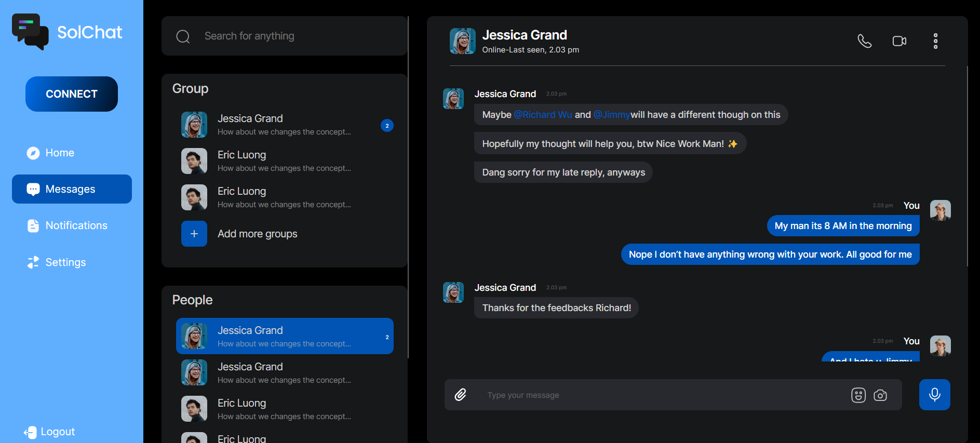Click the paperclip attachment icon
This screenshot has height=443, width=980.
[x=460, y=395]
